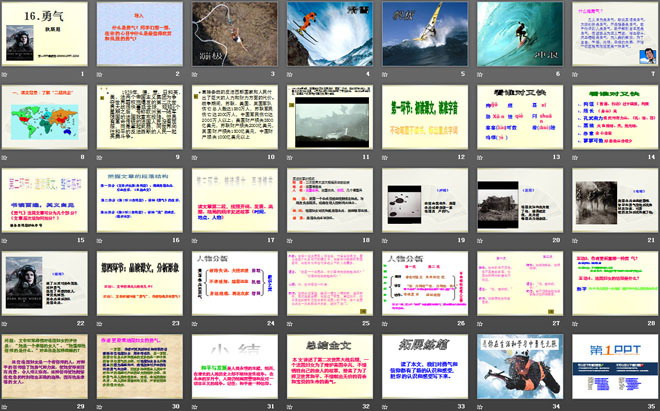Screen dimensions: 660x411
Task: Select slide 7 with cartoon character corner
Action: 615,34
